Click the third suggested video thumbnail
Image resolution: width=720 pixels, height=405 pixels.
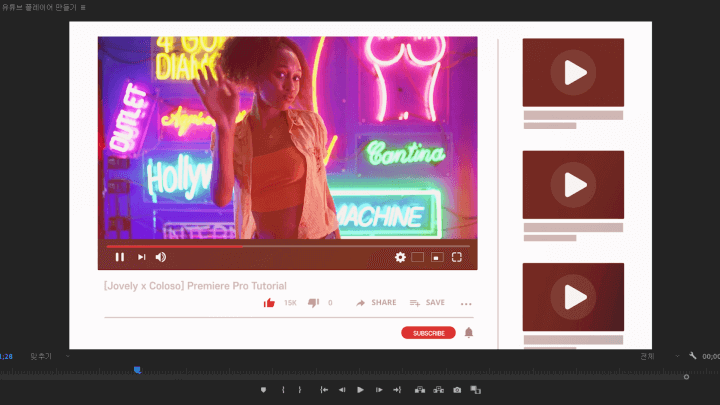(573, 297)
